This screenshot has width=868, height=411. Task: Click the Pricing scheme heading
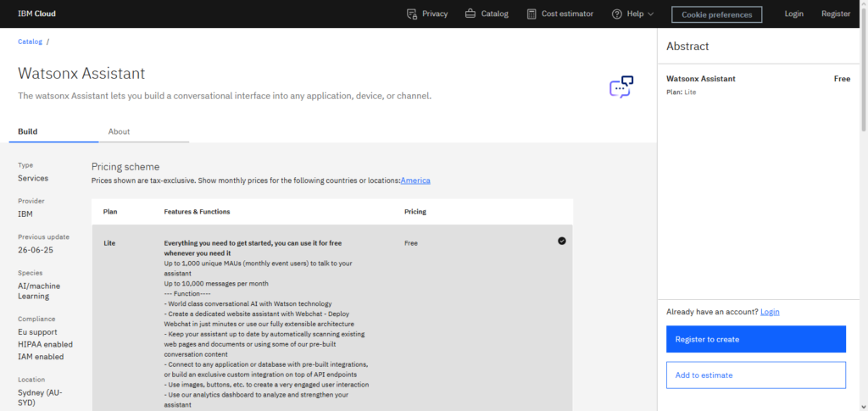[x=125, y=166]
